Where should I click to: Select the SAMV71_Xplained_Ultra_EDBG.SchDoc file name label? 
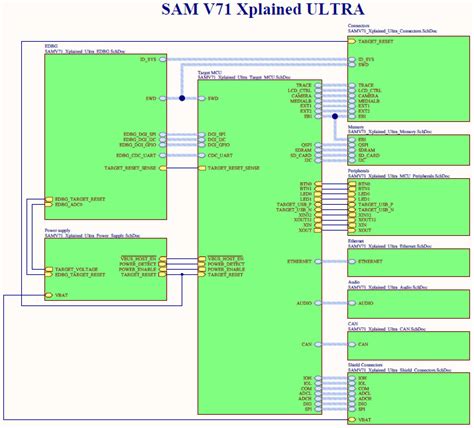85,52
